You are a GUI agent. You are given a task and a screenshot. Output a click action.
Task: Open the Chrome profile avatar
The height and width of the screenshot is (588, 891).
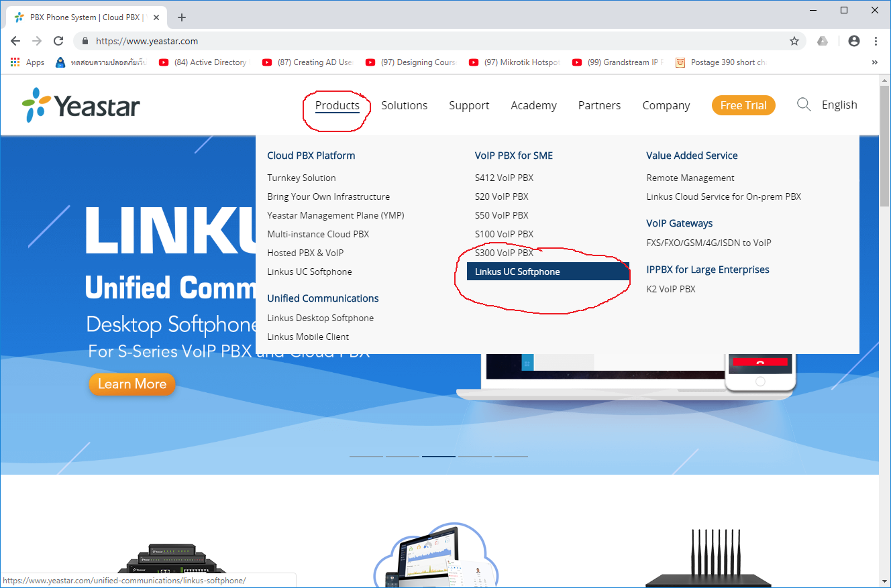854,41
